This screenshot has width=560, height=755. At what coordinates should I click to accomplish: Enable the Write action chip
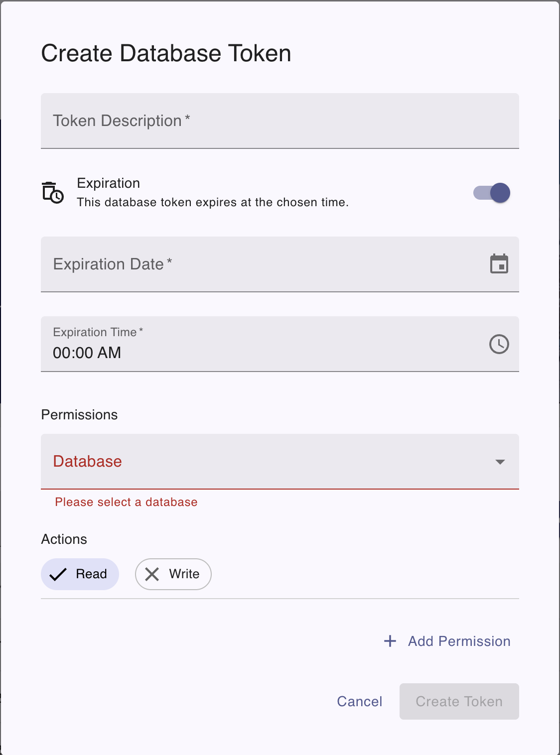(173, 574)
